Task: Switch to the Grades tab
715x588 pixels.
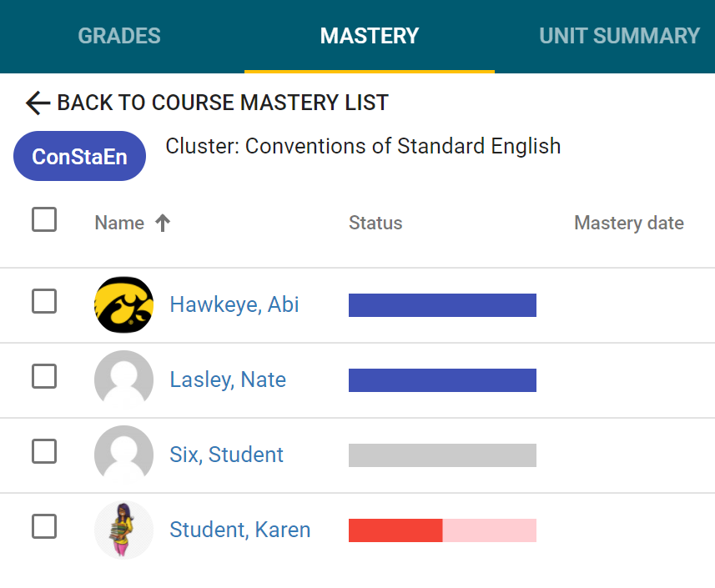Action: tap(119, 36)
